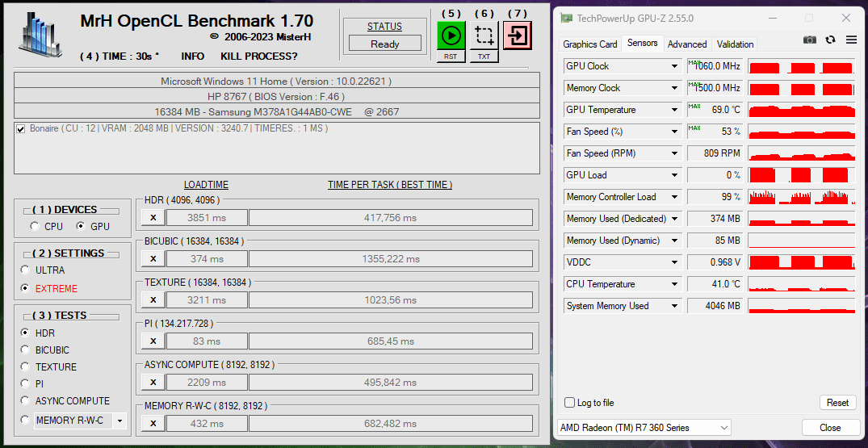Click the STATUS label

384,27
